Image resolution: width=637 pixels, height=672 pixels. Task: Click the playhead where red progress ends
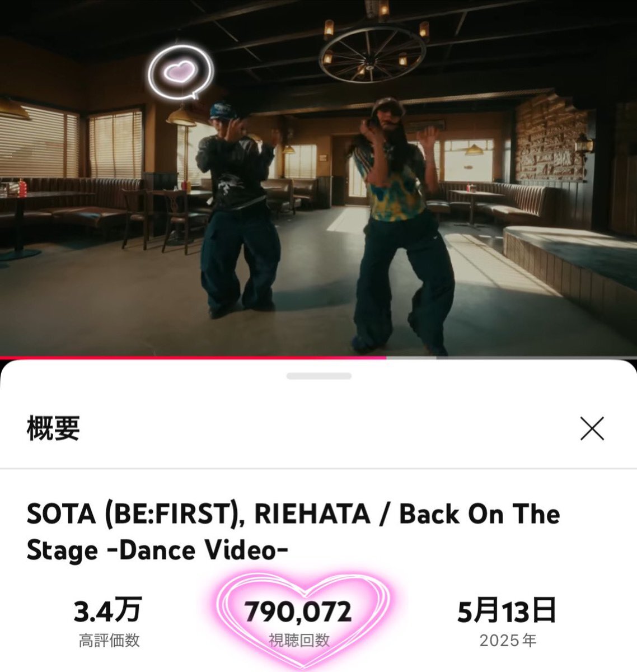[x=386, y=357]
